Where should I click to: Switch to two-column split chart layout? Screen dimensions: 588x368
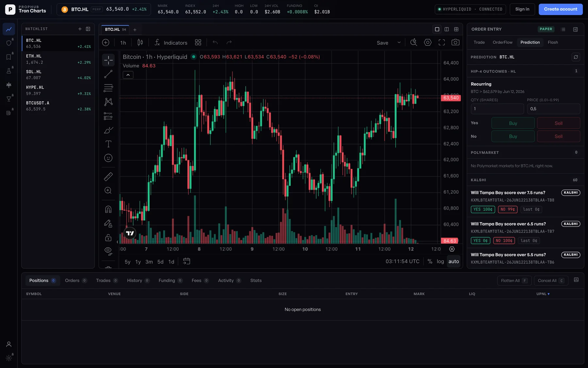coord(447,29)
